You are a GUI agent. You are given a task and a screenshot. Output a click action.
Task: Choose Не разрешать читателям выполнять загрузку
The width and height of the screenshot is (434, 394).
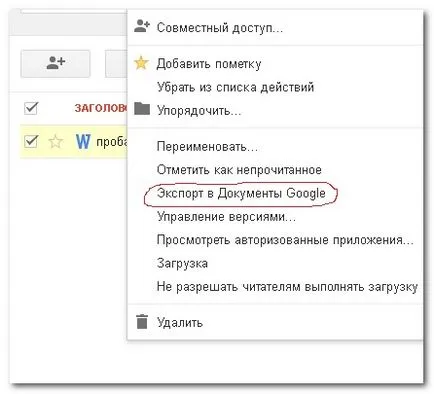click(287, 287)
